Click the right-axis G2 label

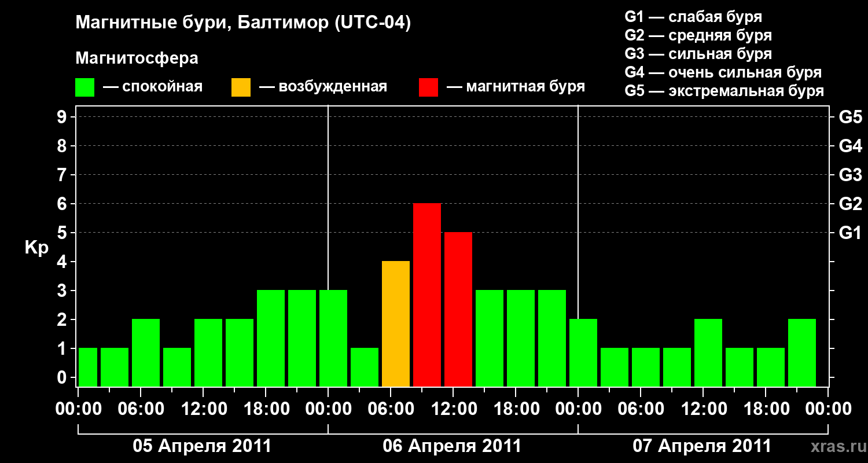pos(851,204)
